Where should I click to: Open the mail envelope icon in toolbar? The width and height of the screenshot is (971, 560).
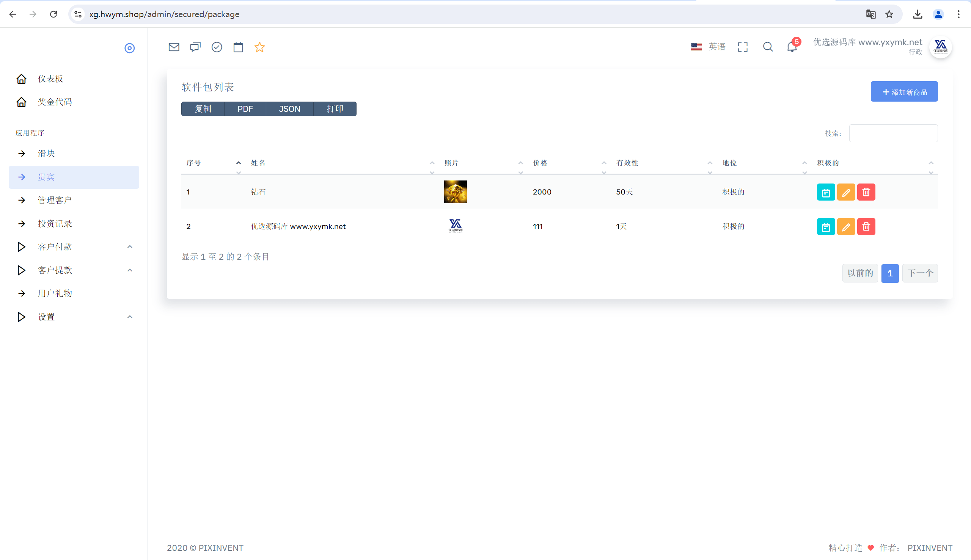174,47
